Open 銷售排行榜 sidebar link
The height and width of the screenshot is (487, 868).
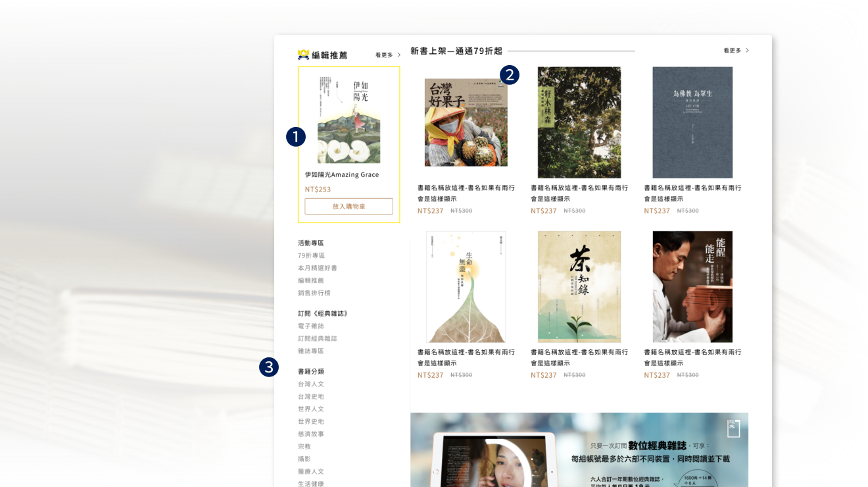point(314,293)
